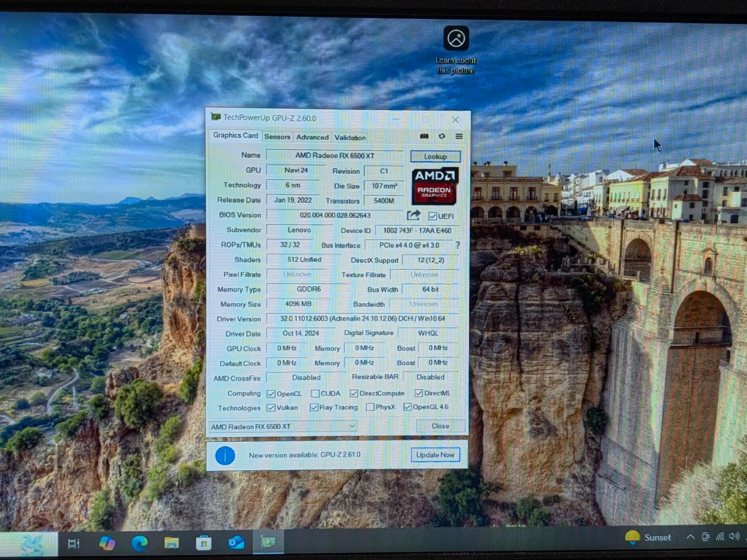The height and width of the screenshot is (560, 747).
Task: Toggle the OpenGL 4.6 checkbox
Action: (407, 407)
